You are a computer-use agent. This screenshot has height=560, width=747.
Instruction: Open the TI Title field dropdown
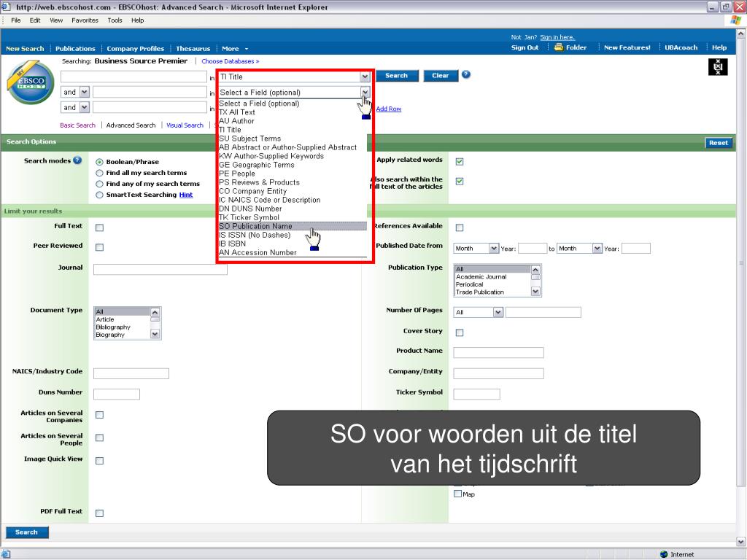(365, 77)
